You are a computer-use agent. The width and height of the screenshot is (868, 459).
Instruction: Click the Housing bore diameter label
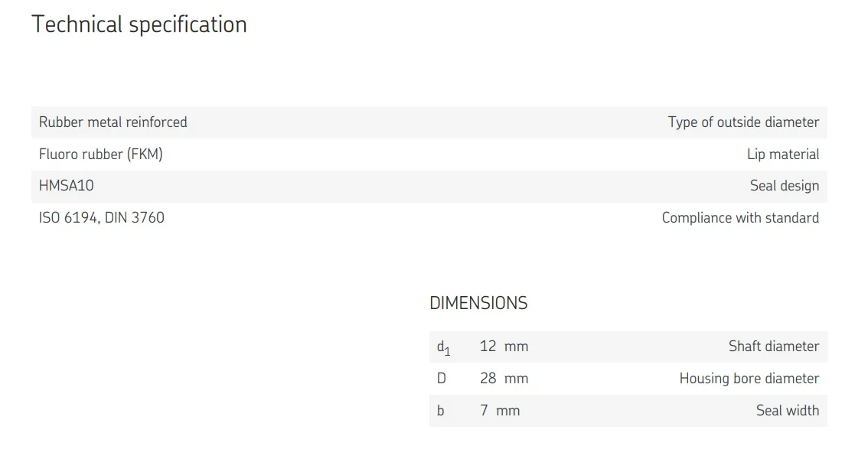pos(749,379)
